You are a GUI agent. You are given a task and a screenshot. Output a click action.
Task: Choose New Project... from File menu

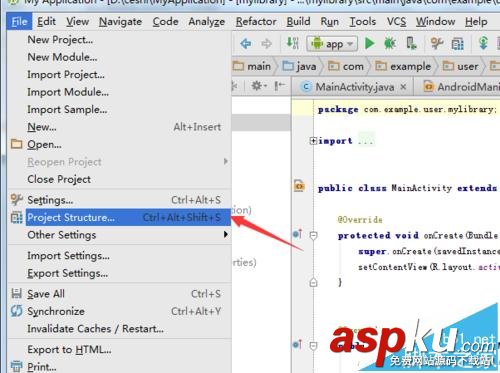coord(120,40)
